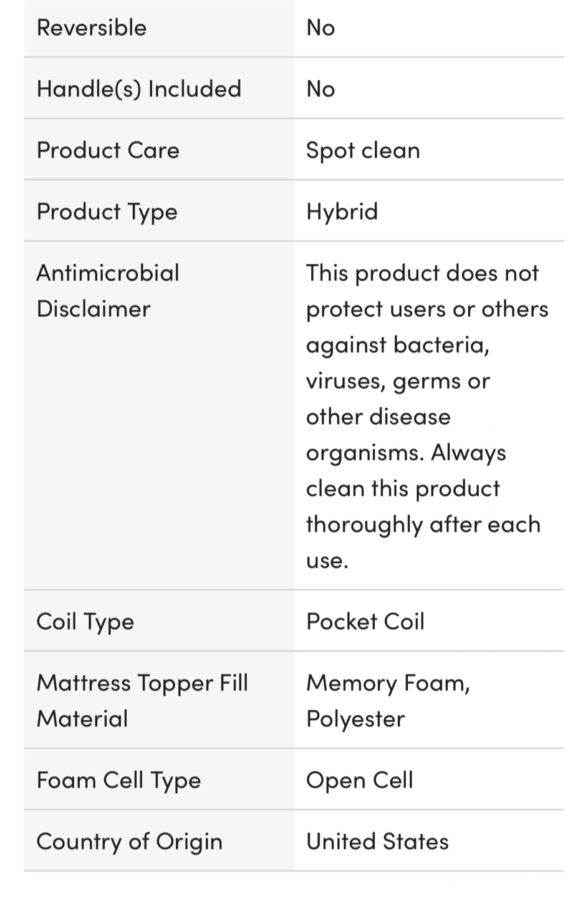The image size is (588, 898).
Task: Click the Handle(s) Included label
Action: click(138, 89)
